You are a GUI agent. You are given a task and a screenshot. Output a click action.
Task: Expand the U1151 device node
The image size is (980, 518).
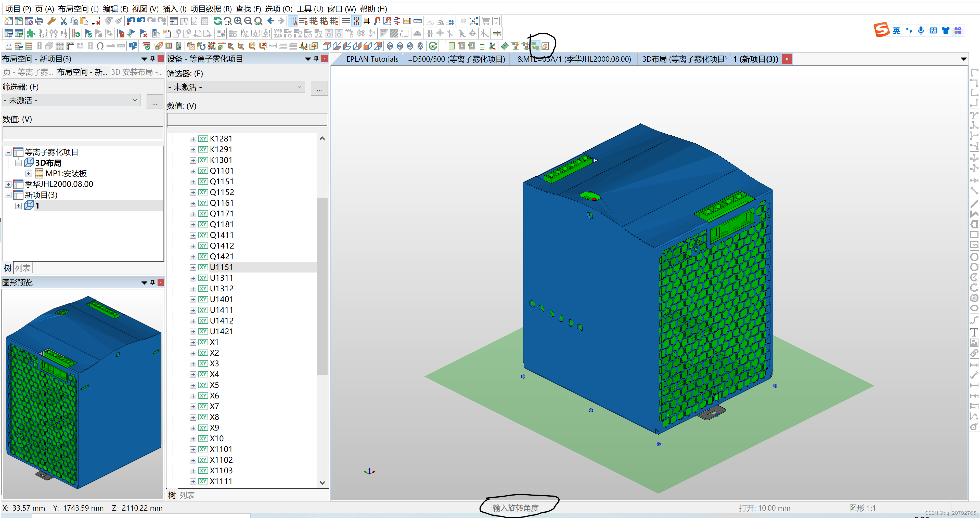[x=193, y=267]
